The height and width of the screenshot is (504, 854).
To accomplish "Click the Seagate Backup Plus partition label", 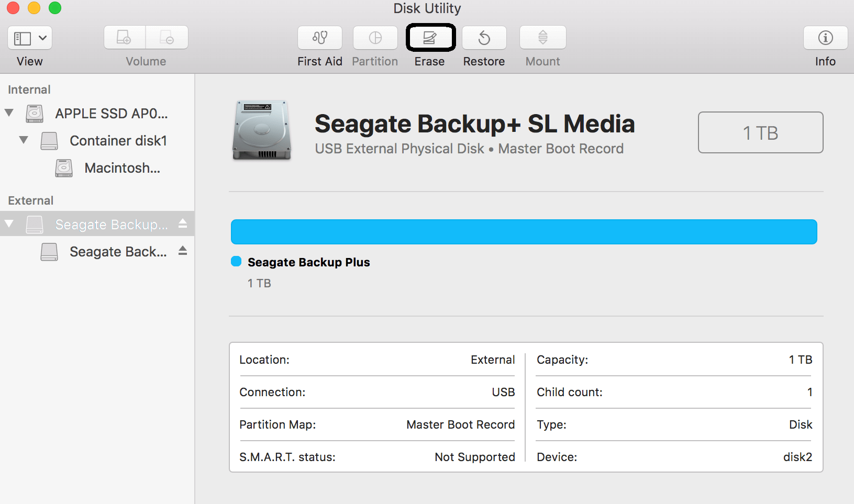I will (x=309, y=262).
